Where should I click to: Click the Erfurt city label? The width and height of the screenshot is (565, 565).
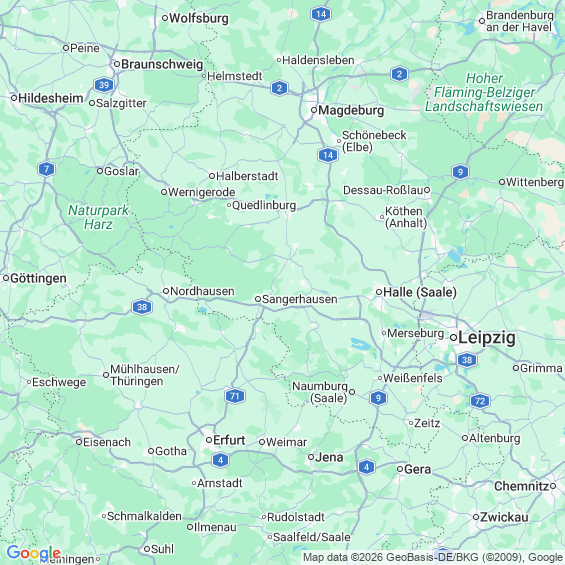tap(229, 440)
